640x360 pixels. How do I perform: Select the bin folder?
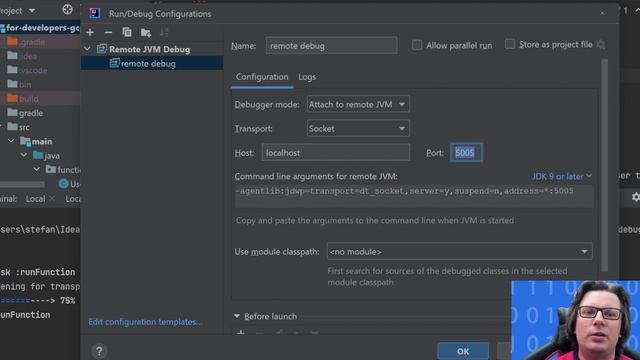point(25,84)
